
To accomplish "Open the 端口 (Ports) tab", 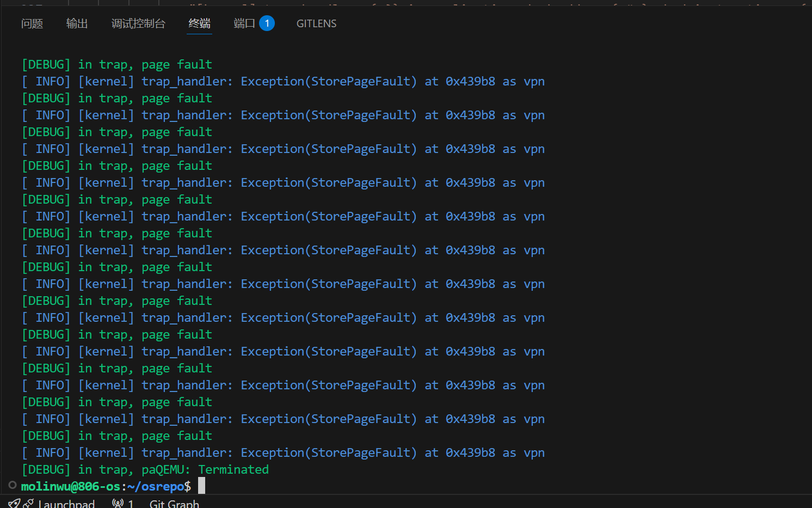I will tap(244, 23).
